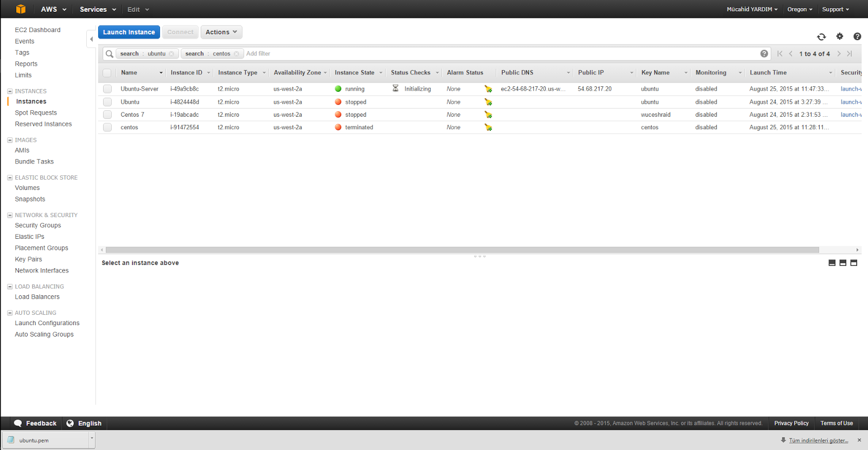The image size is (868, 450).
Task: Set details pane to split layout
Action: click(x=843, y=263)
